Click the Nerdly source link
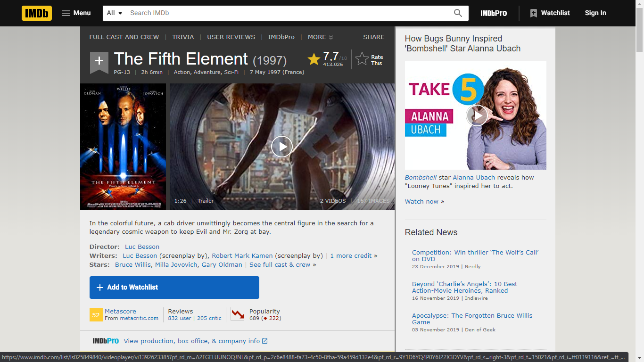Viewport: 644px width, 362px height. click(x=473, y=267)
